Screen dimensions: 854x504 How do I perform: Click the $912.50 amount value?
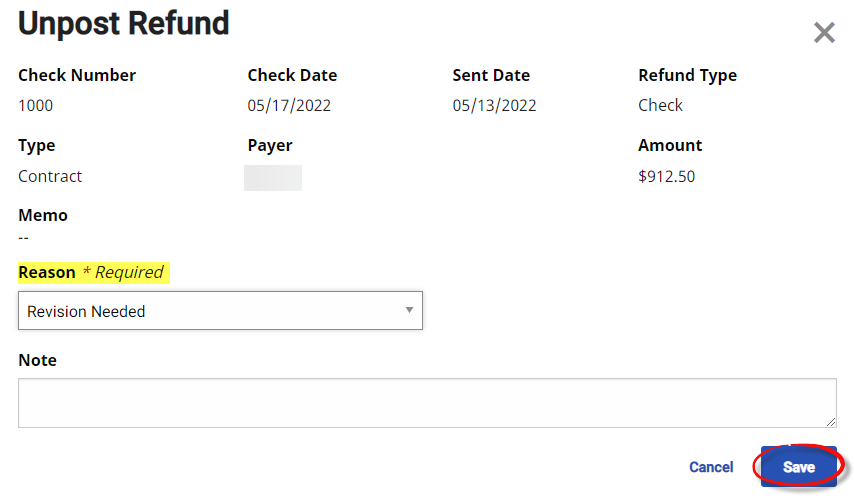666,177
